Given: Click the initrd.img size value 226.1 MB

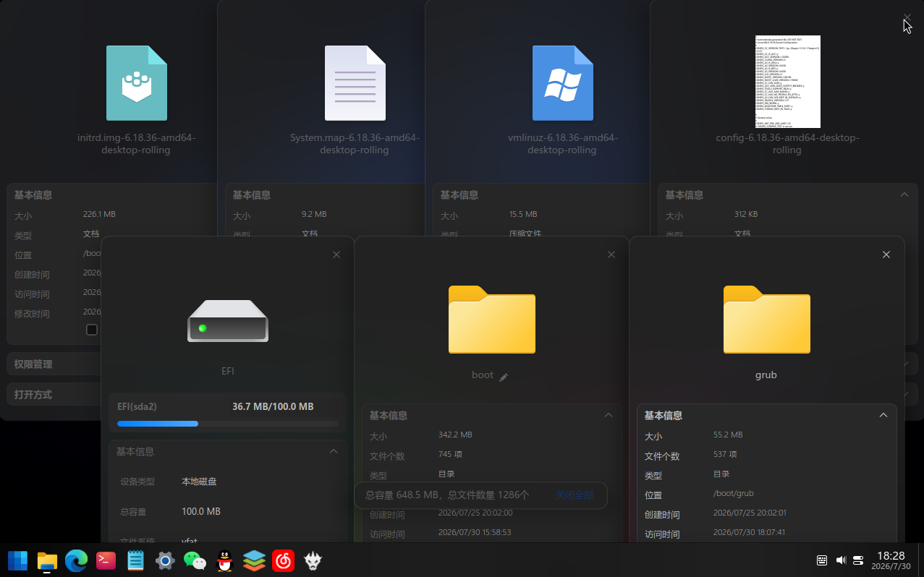Looking at the screenshot, I should coord(100,214).
